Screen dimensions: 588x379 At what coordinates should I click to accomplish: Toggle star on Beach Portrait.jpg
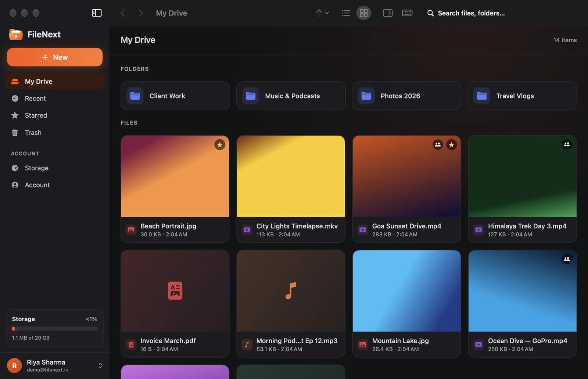[x=220, y=144]
